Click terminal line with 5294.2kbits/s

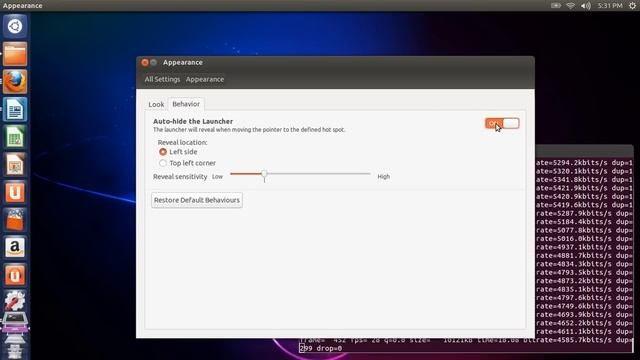coord(584,162)
